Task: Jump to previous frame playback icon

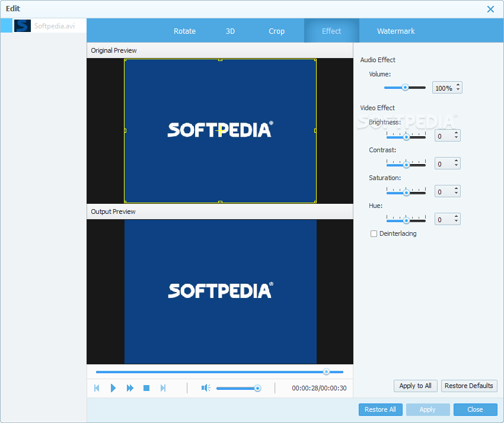Action: pos(97,388)
